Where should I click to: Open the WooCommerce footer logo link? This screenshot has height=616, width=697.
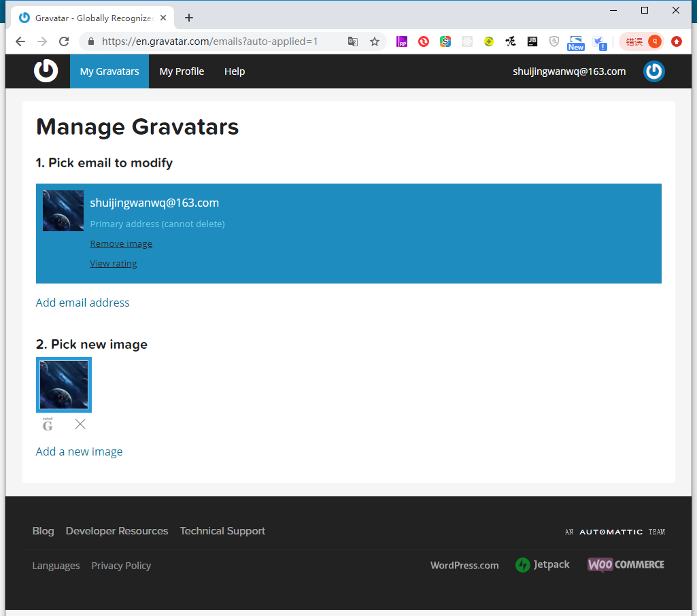point(626,564)
